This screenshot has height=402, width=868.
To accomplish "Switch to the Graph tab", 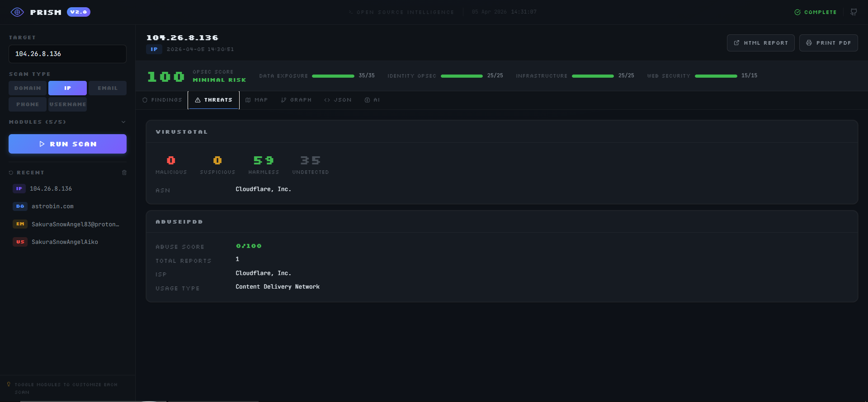I will [x=296, y=100].
